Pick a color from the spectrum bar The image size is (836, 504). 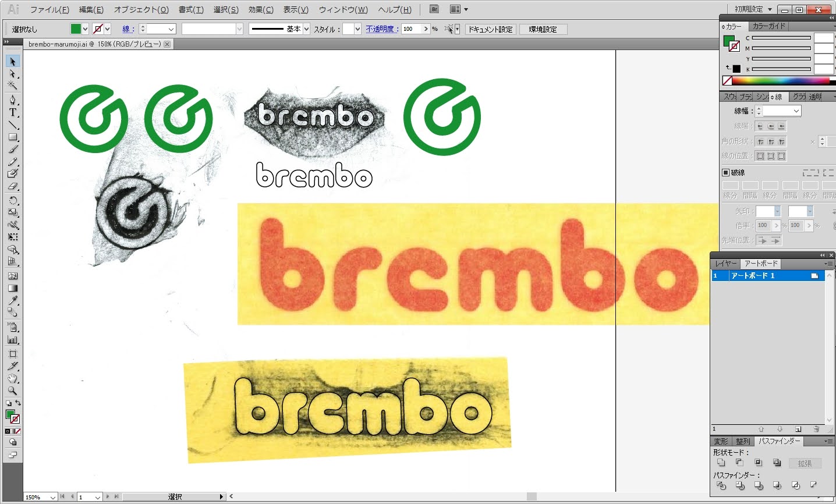(780, 81)
